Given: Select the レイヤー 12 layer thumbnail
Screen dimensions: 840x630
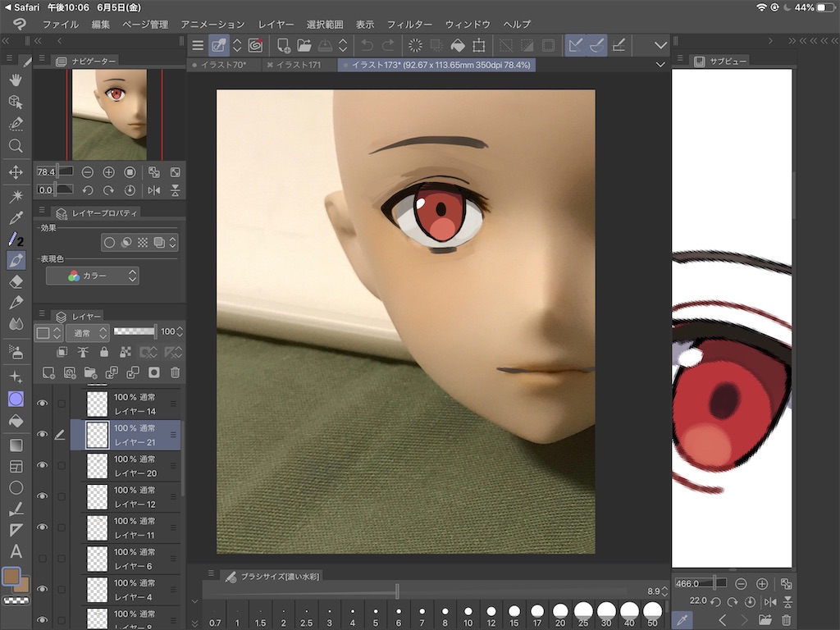Looking at the screenshot, I should 98,496.
